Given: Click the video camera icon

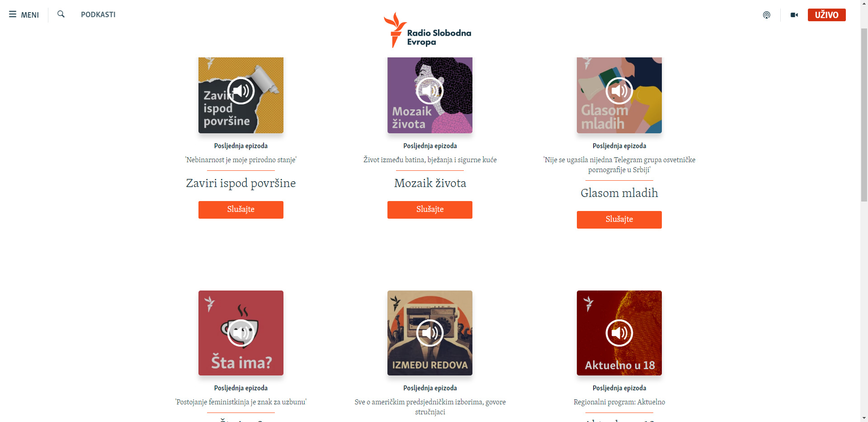Looking at the screenshot, I should tap(794, 15).
